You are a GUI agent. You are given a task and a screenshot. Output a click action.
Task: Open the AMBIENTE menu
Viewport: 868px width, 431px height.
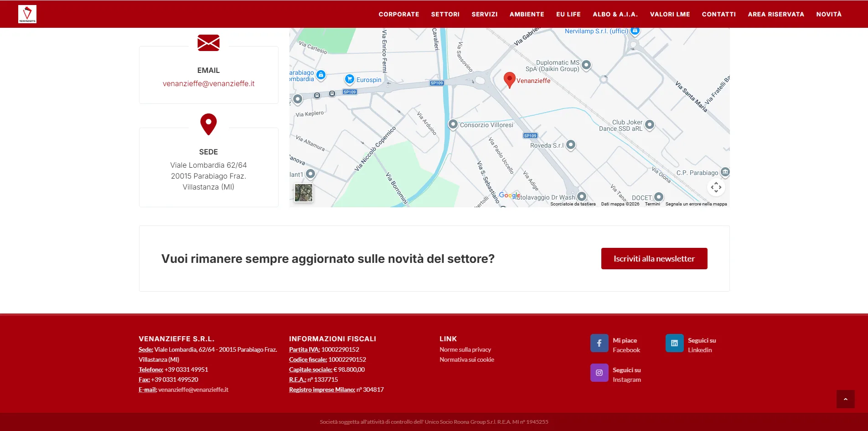[x=527, y=14]
